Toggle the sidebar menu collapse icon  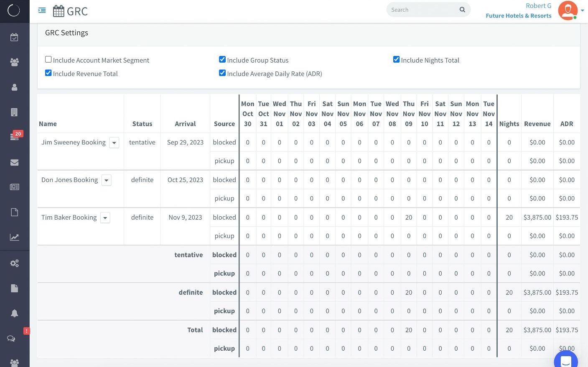(42, 10)
